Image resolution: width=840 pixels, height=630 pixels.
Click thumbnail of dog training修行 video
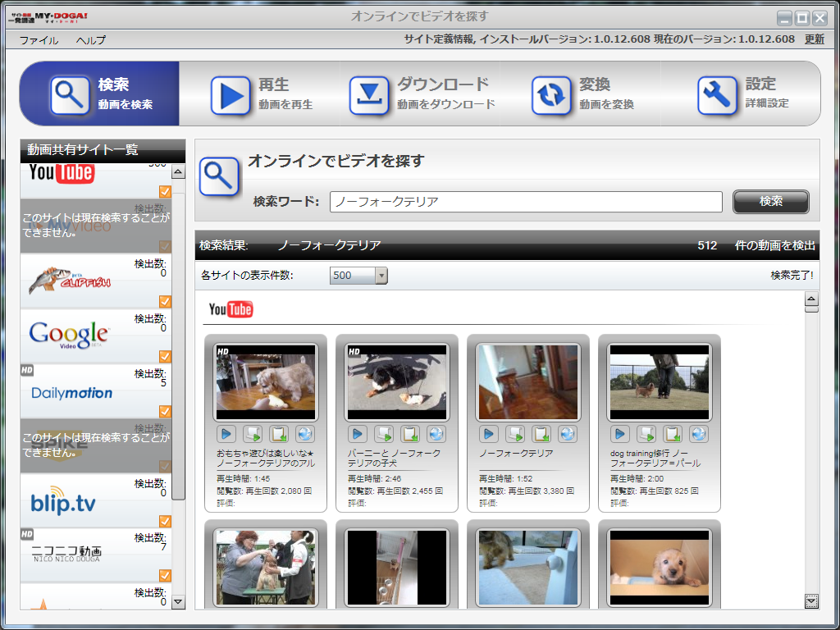coord(660,382)
